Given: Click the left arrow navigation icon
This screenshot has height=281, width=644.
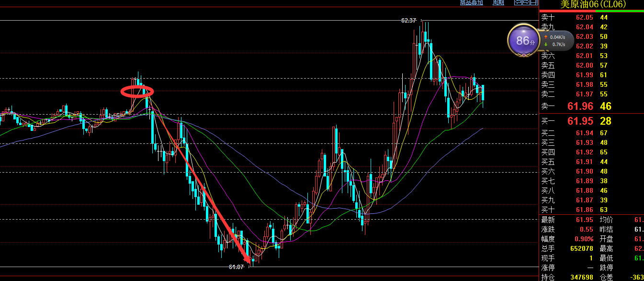Looking at the screenshot, I should 518,2.
